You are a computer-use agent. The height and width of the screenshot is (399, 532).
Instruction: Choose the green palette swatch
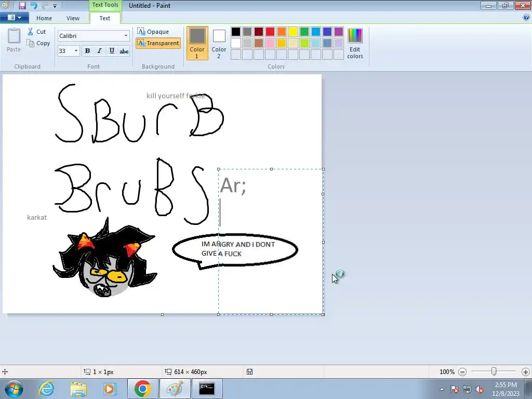point(304,32)
